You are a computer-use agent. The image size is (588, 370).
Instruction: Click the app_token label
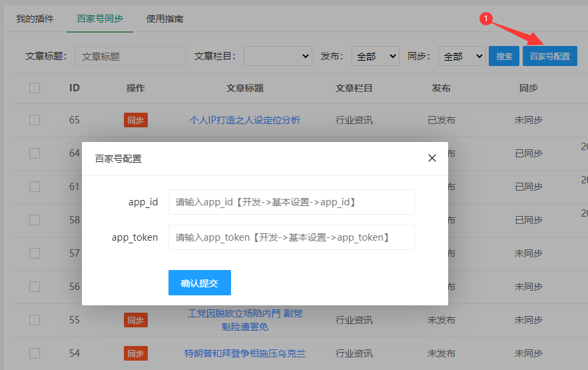coord(135,237)
